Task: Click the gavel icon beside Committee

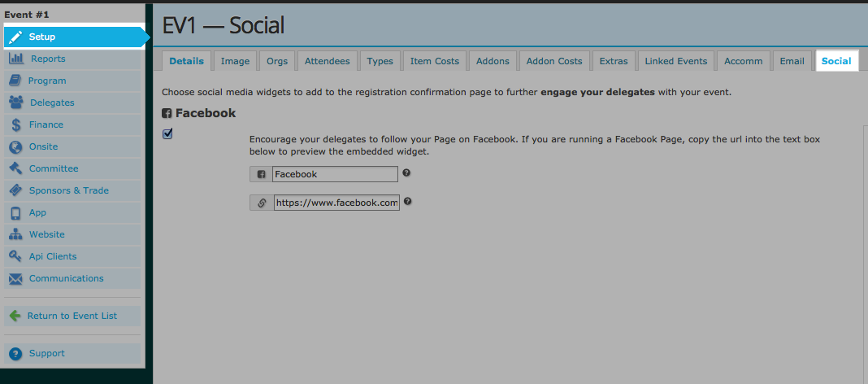Action: (x=16, y=168)
